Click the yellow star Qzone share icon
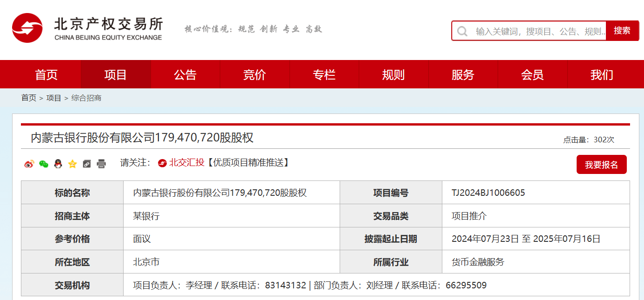Viewport: 644px width, 300px height. (72, 164)
